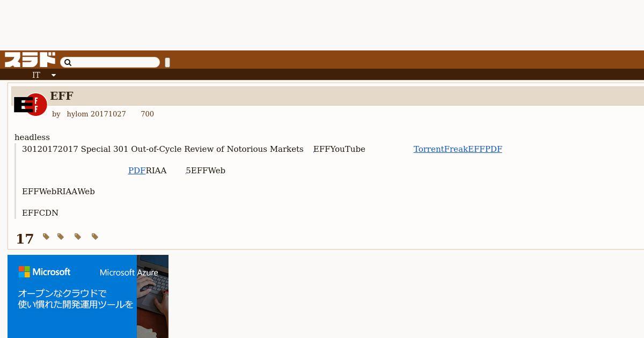Focus the site search input field
Viewport: 644px width, 338px height.
pyautogui.click(x=110, y=63)
